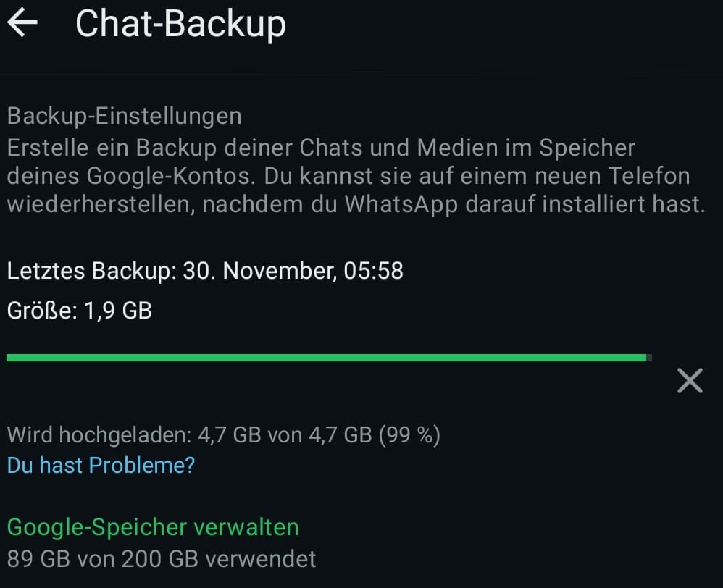Tap the "Wird hochgeladen" status text
723x588 pixels.
point(97,435)
